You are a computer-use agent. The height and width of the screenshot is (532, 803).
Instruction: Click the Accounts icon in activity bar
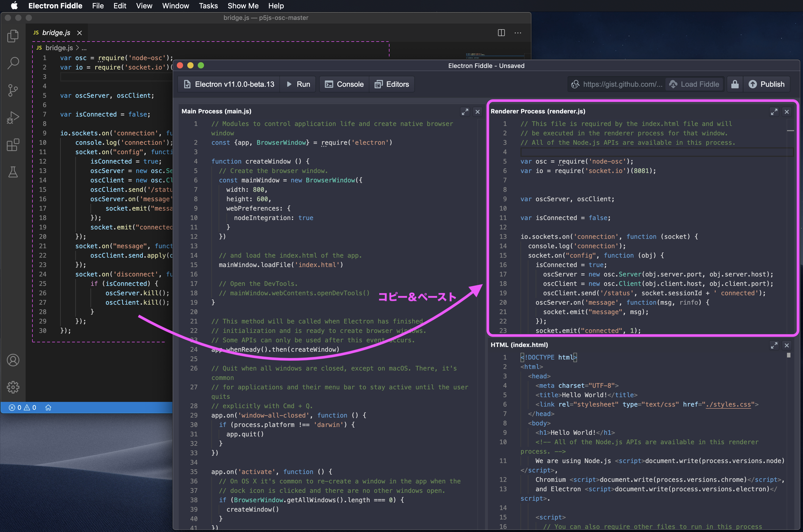(13, 360)
